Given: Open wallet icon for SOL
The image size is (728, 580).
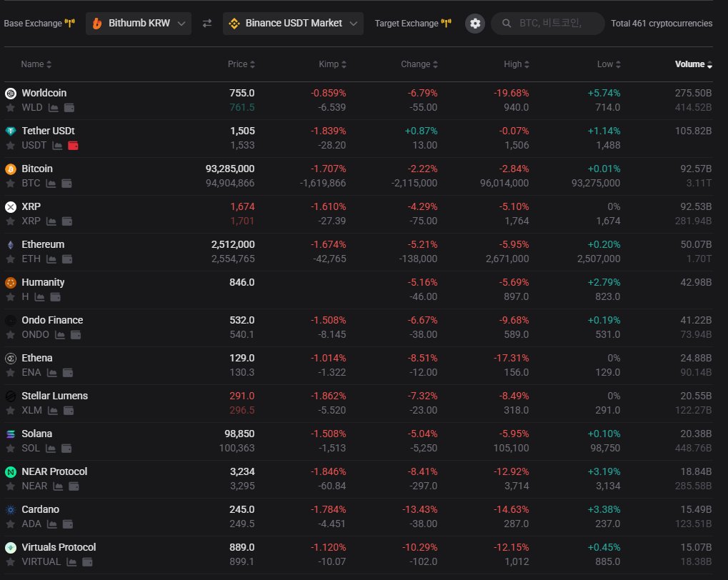Looking at the screenshot, I should click(67, 449).
